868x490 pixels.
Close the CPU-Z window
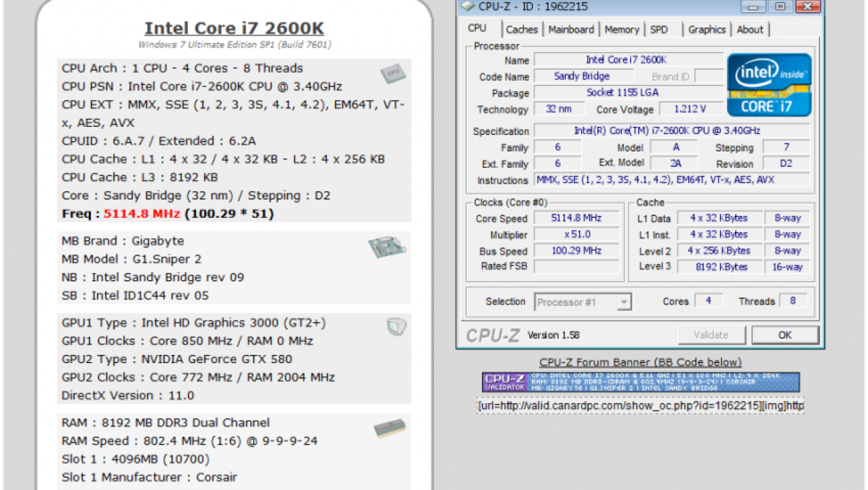click(x=807, y=7)
